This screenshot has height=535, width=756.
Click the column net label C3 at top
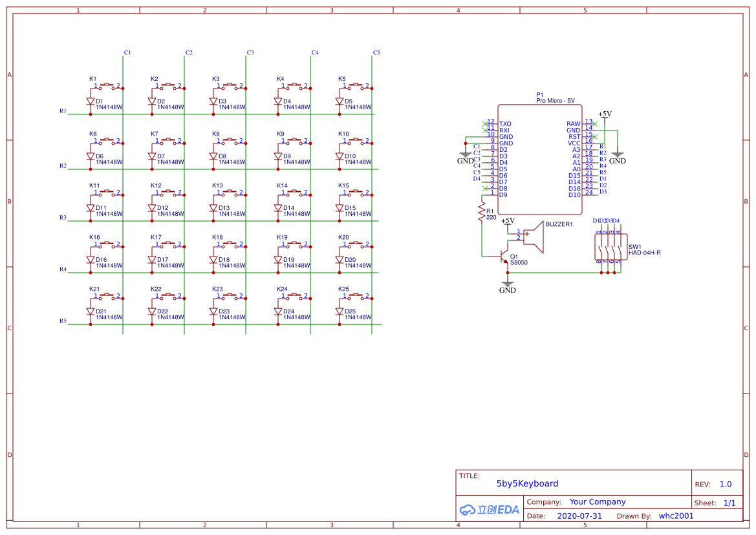(x=250, y=52)
